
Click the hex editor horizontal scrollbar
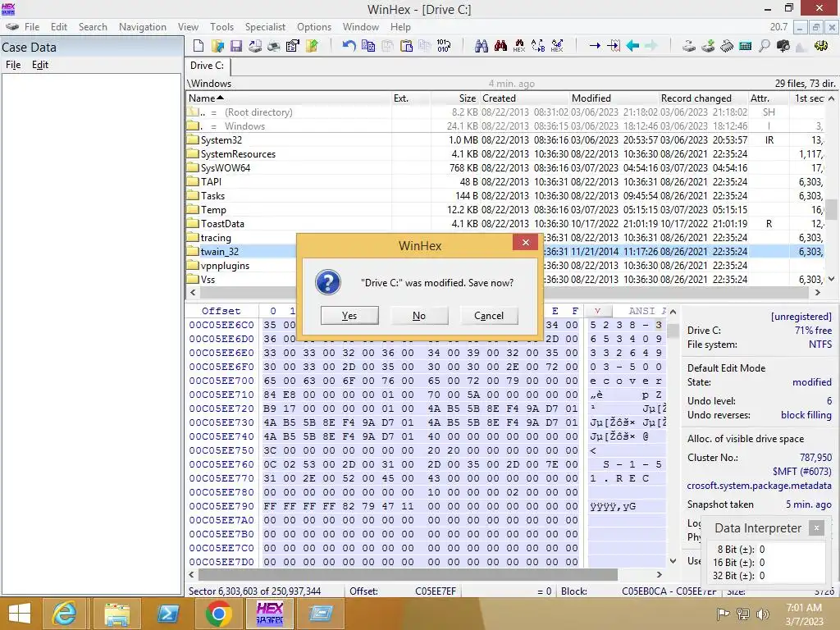(x=409, y=574)
